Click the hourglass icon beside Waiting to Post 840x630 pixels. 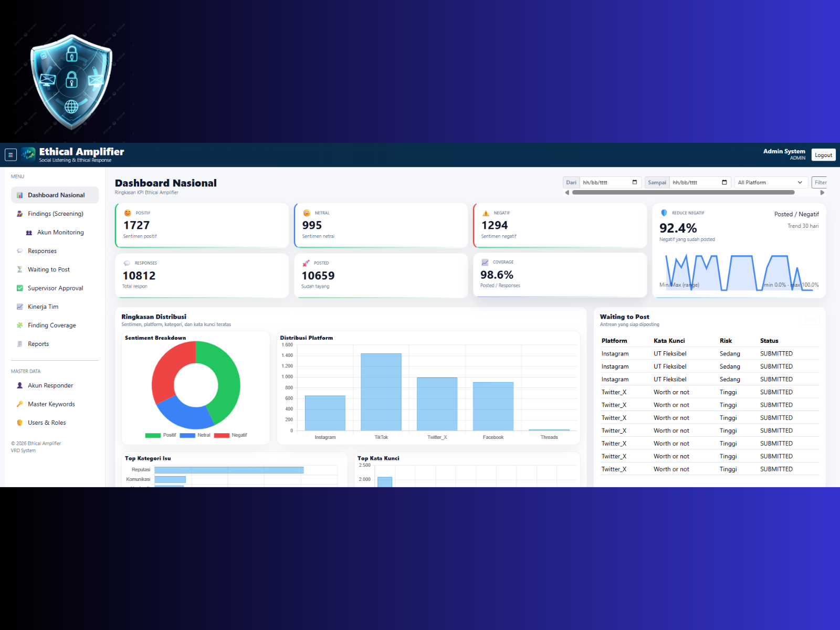19,269
